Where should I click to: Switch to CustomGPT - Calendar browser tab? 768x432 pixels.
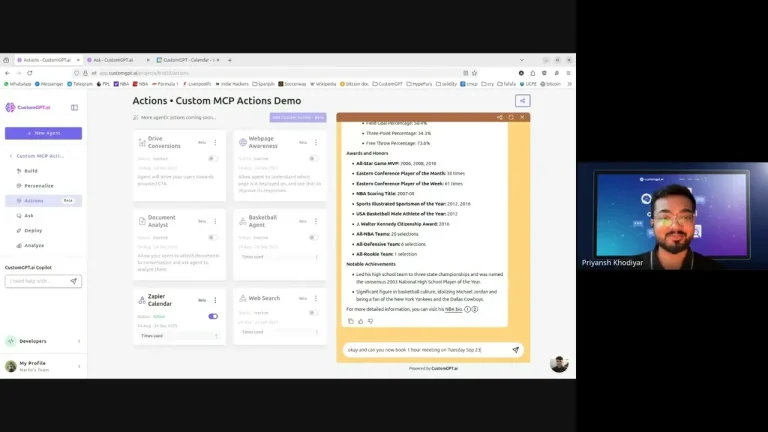(x=186, y=60)
